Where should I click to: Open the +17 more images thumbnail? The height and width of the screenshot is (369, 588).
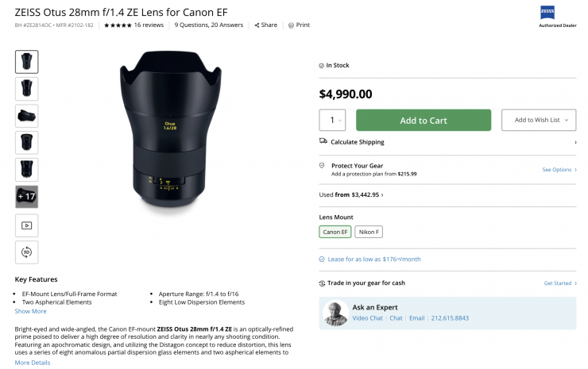coord(26,196)
